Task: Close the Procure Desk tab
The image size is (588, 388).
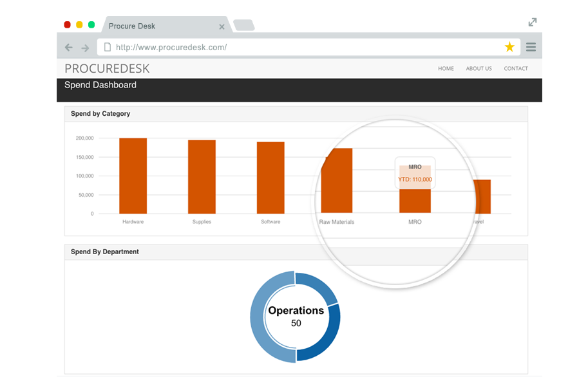Action: (222, 26)
